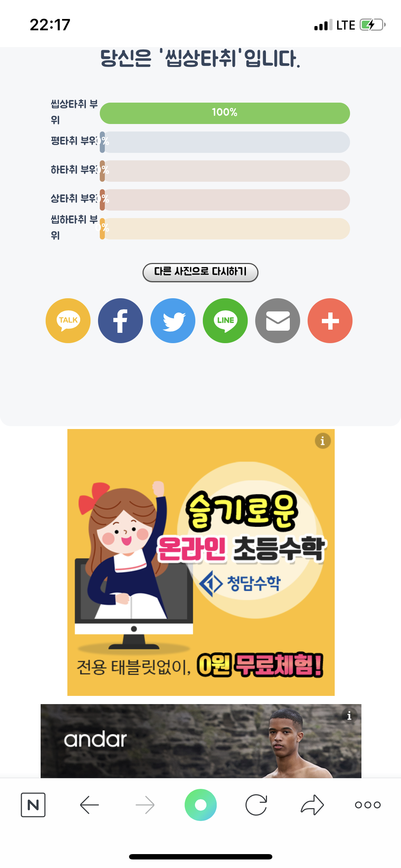Tap info icon on math ad
The width and height of the screenshot is (401, 868).
[323, 441]
